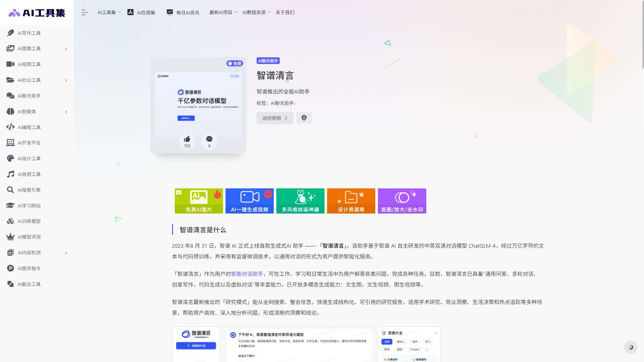Open the 抠图/放大/去水印 promo banner
644x362 pixels.
(x=402, y=201)
